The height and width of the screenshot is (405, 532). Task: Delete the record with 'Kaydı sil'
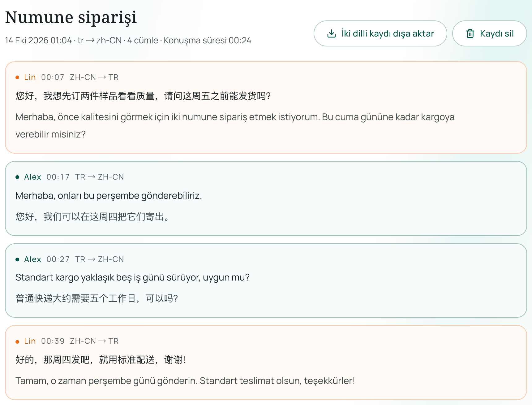tap(489, 33)
